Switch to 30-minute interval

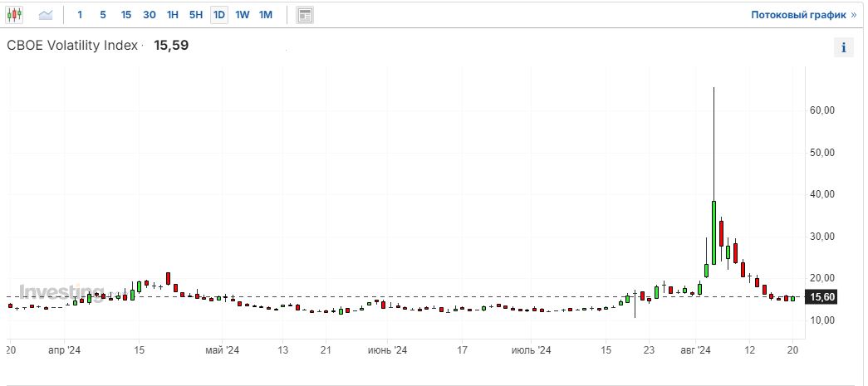[150, 15]
